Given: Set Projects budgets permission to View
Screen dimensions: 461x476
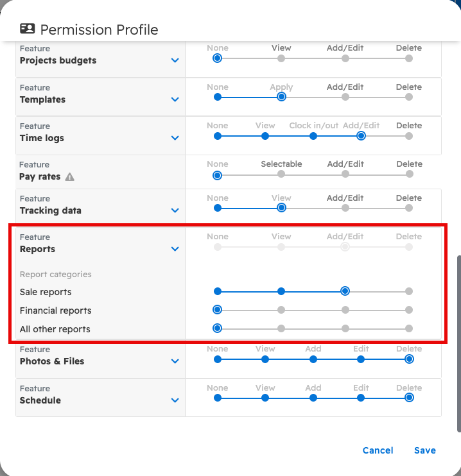Looking at the screenshot, I should [281, 58].
